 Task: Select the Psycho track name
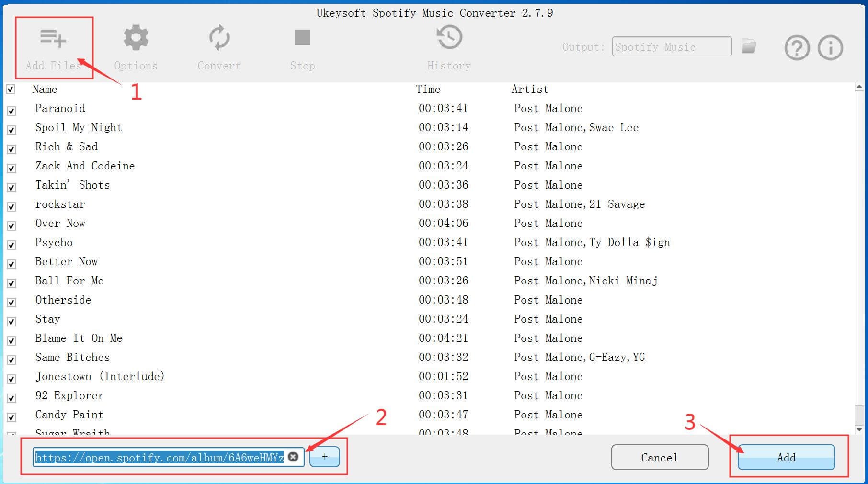point(54,243)
